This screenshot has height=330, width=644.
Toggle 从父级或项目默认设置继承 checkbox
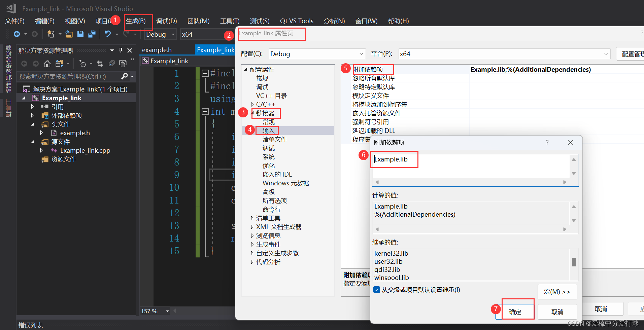[377, 290]
